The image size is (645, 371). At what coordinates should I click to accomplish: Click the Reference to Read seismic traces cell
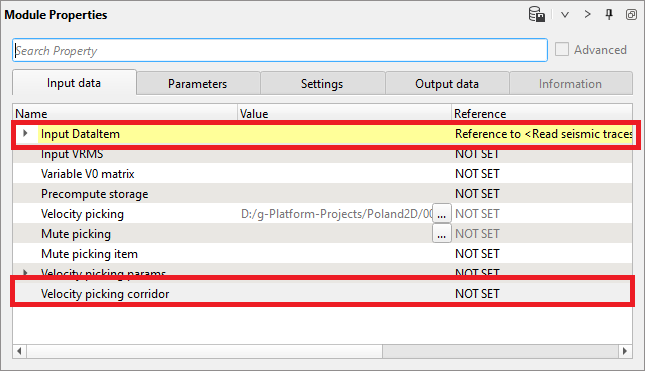543,134
